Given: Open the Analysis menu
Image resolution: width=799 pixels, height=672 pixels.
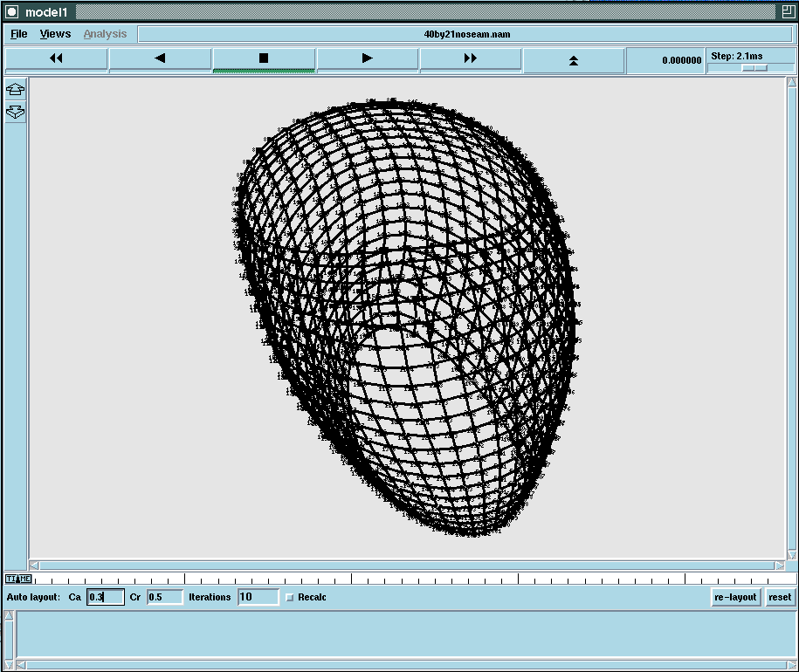Looking at the screenshot, I should click(x=105, y=34).
